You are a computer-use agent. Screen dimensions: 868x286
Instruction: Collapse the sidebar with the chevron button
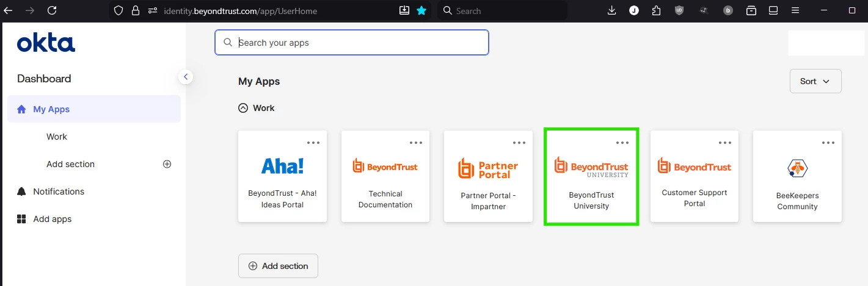pyautogui.click(x=186, y=77)
